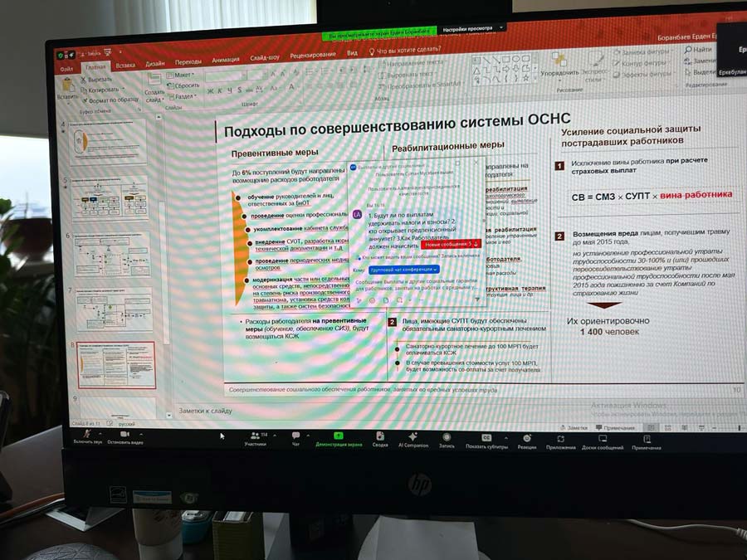Select slide 8 thumbnail

[x=115, y=364]
